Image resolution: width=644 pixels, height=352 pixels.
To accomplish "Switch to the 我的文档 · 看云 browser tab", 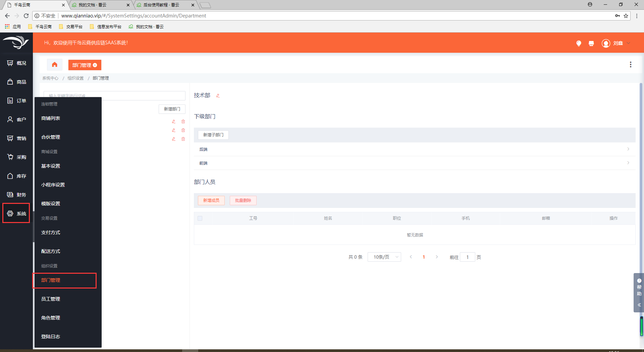I will click(101, 5).
